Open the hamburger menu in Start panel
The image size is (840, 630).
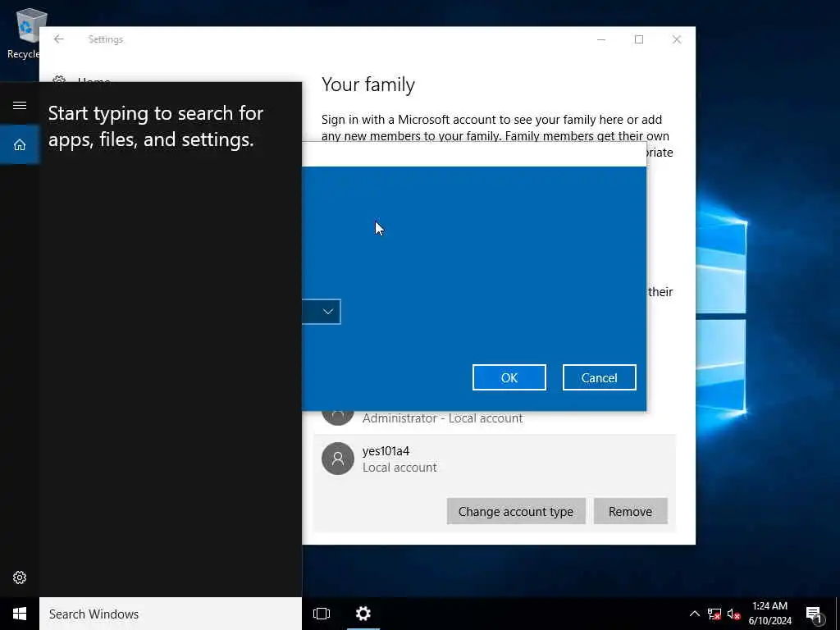pyautogui.click(x=20, y=105)
